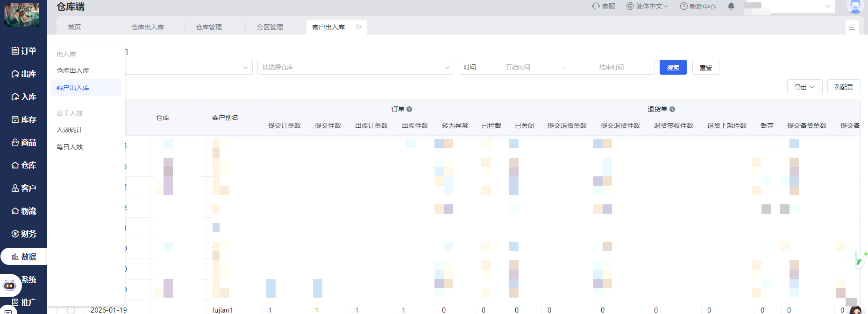The width and height of the screenshot is (868, 314).
Task: Click the user avatar icon
Action: (855, 6)
